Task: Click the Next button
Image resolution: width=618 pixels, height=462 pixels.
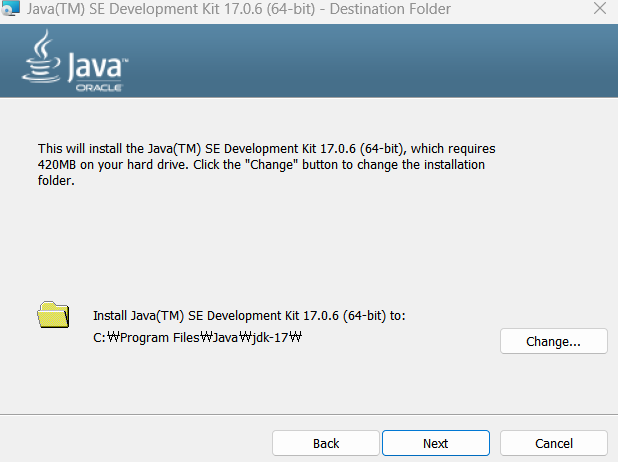Action: click(436, 443)
